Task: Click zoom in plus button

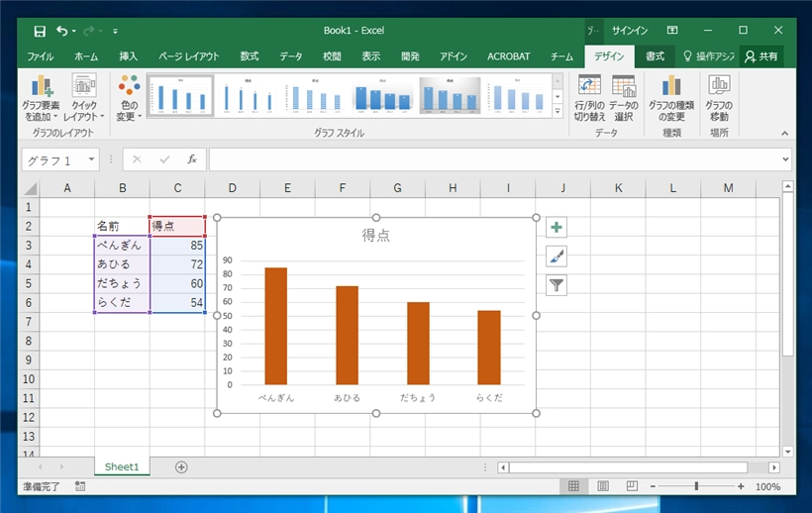Action: point(741,486)
